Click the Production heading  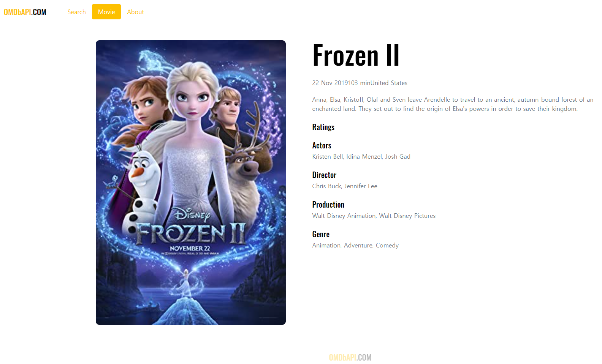(328, 205)
